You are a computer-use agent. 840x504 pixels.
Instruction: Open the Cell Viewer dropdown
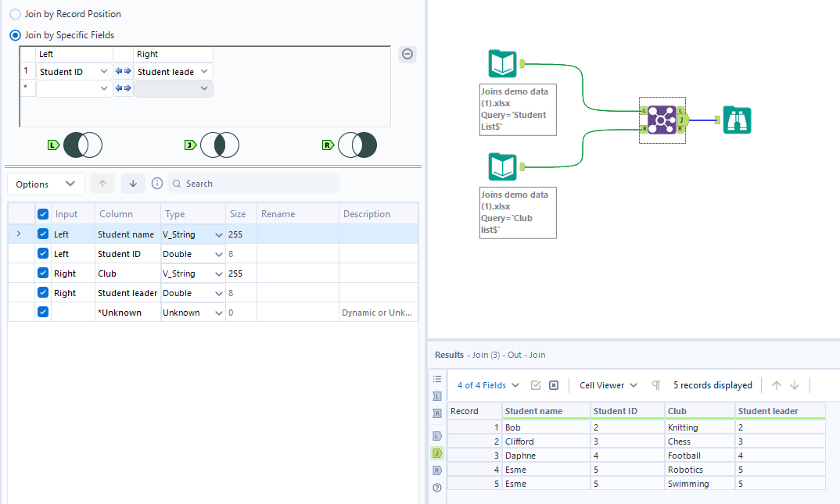coord(608,385)
